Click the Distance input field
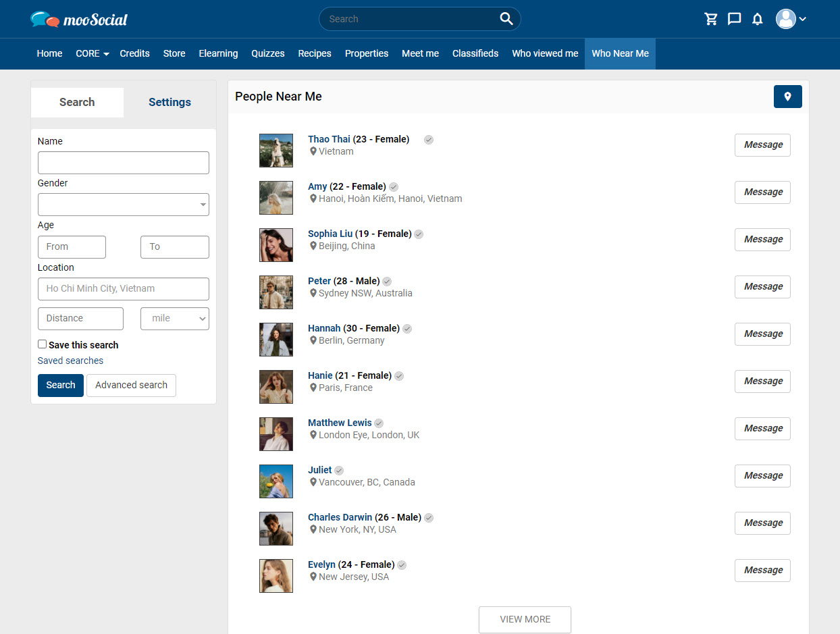The width and height of the screenshot is (840, 634). [80, 319]
